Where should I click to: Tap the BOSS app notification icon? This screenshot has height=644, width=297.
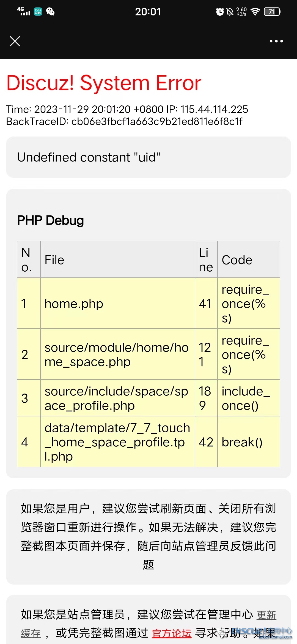coord(38,12)
